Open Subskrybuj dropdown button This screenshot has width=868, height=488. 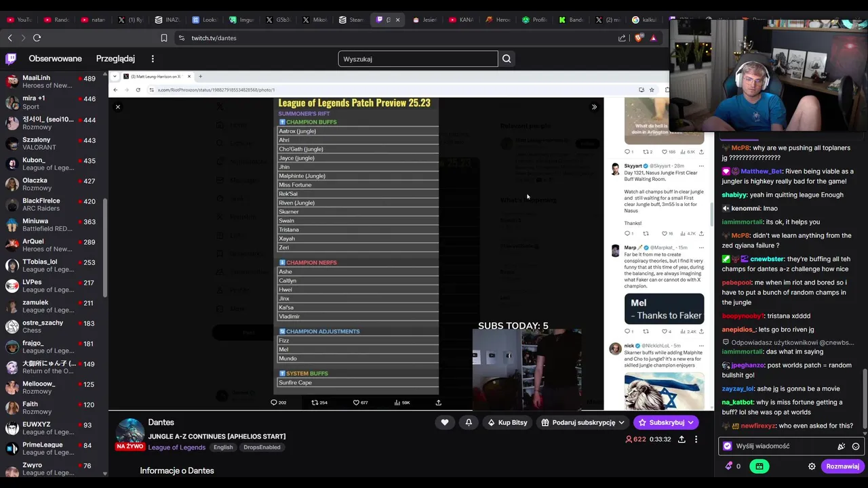[x=666, y=422]
